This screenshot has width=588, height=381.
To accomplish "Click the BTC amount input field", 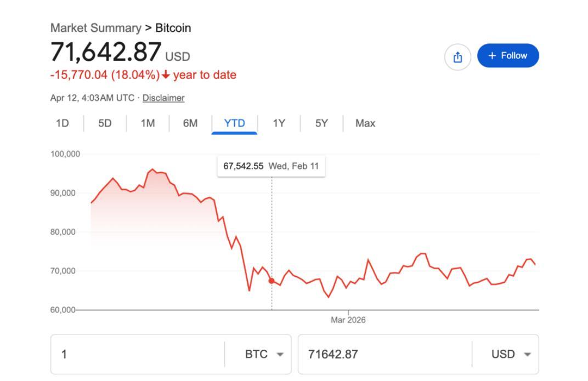I will click(137, 354).
